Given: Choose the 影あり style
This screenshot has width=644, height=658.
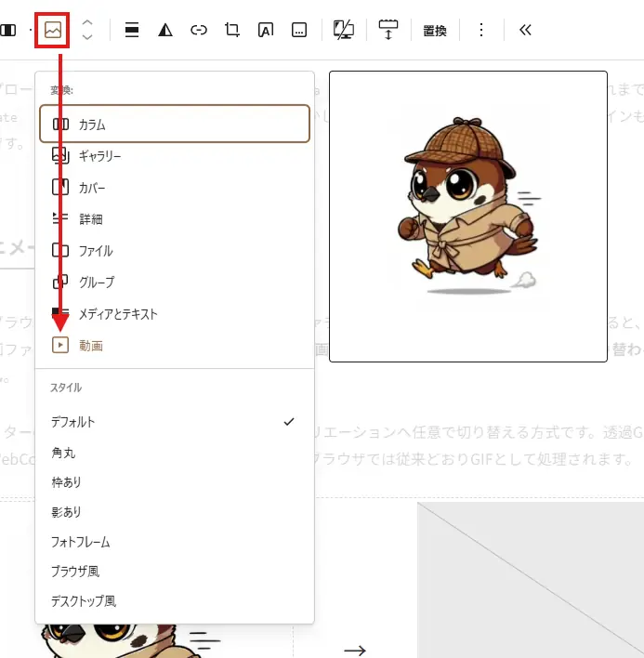Looking at the screenshot, I should tap(175, 511).
